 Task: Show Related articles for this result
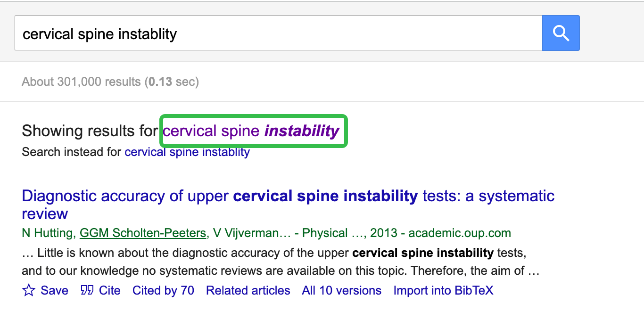tap(248, 290)
